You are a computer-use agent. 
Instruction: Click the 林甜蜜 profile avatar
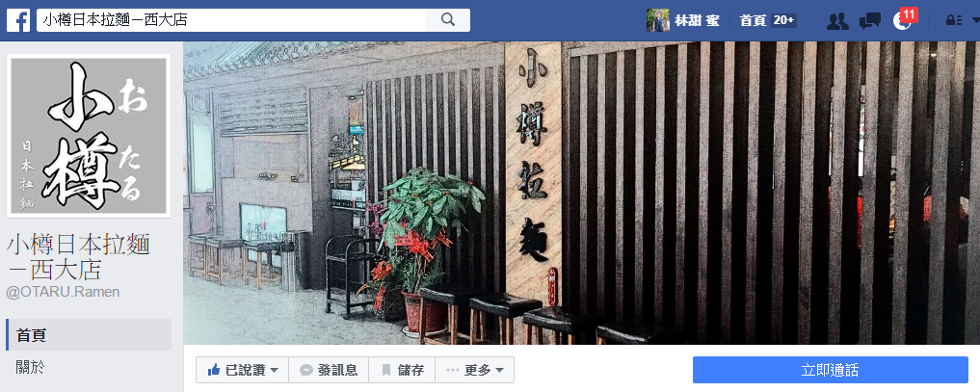(x=657, y=20)
